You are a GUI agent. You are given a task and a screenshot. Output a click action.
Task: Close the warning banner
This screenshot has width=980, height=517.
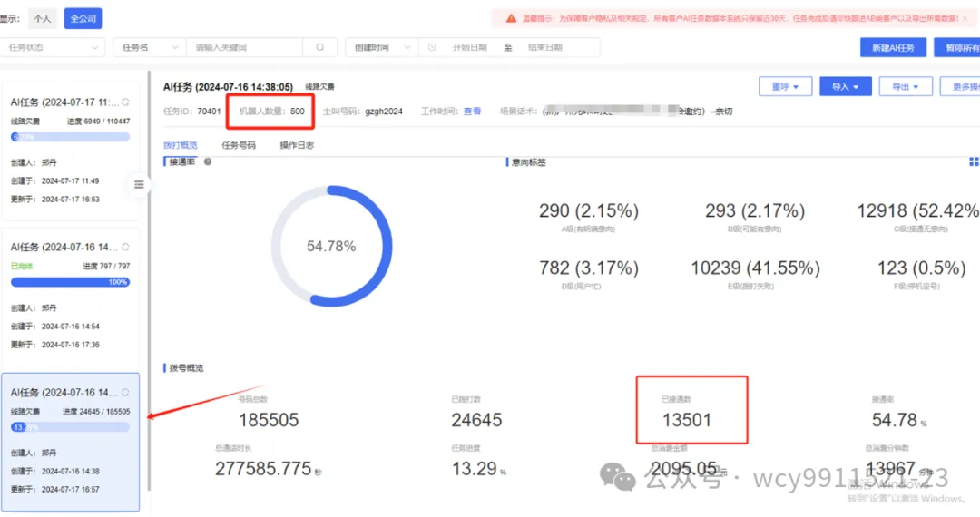click(965, 19)
